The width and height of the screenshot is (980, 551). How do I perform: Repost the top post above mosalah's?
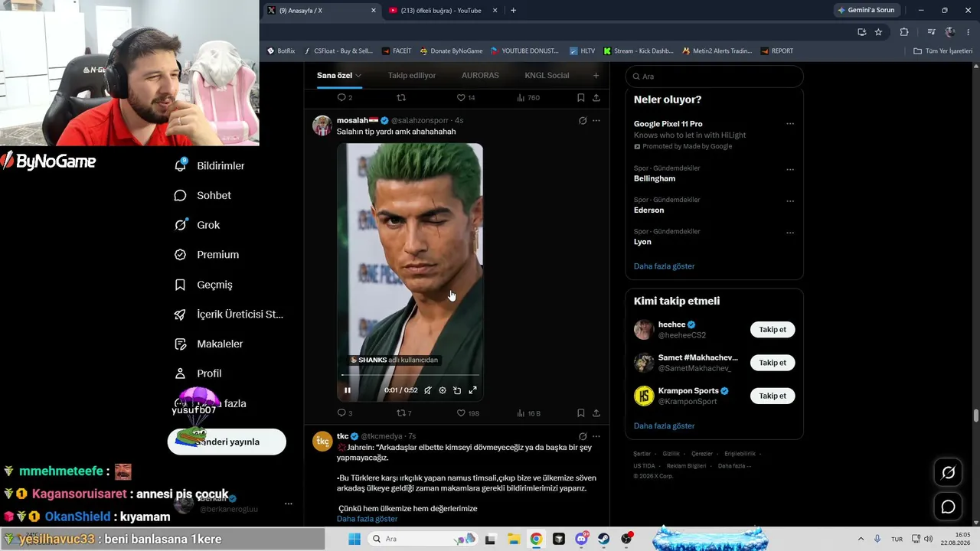400,98
